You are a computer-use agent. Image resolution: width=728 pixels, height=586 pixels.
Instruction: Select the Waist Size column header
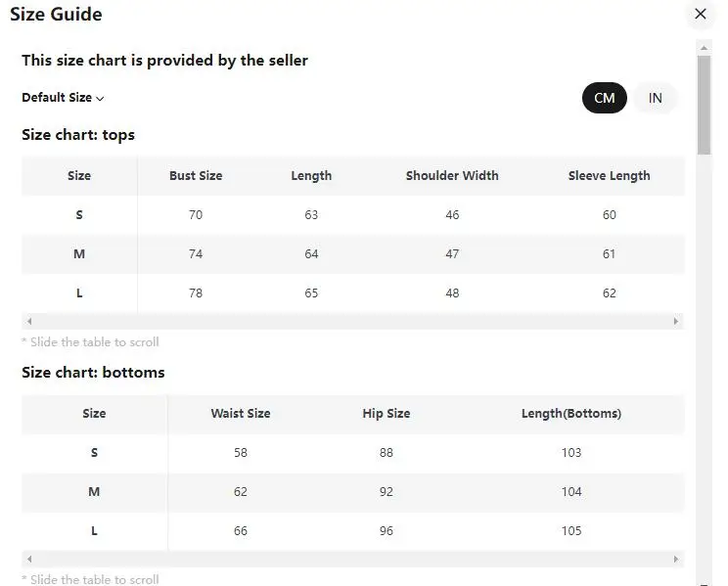241,414
